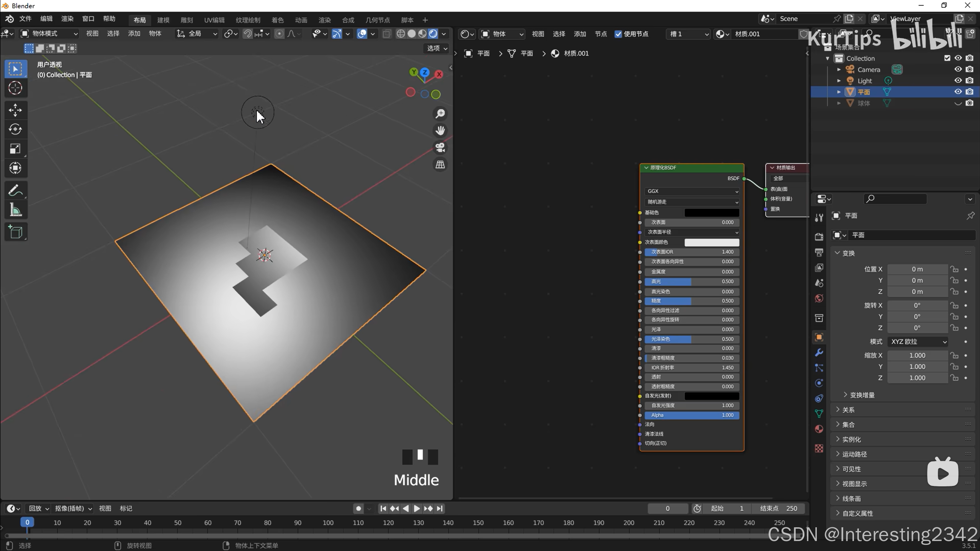Uncheck the 使用节点 checkbox
Viewport: 980px width, 551px height.
click(x=618, y=34)
